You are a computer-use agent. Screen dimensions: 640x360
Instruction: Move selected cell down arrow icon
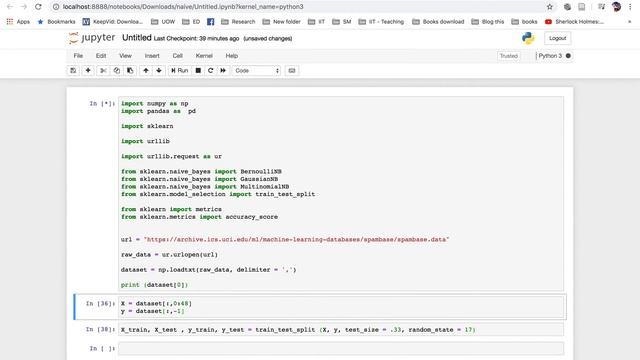159,71
